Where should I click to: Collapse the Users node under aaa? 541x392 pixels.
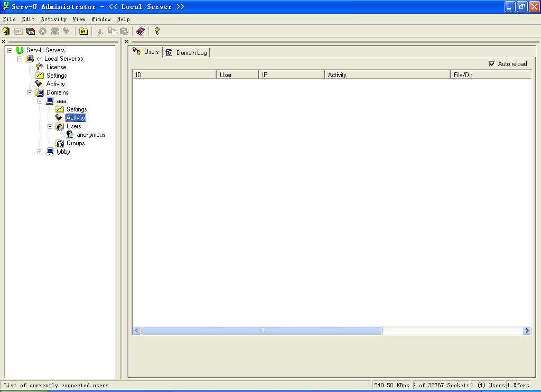50,126
